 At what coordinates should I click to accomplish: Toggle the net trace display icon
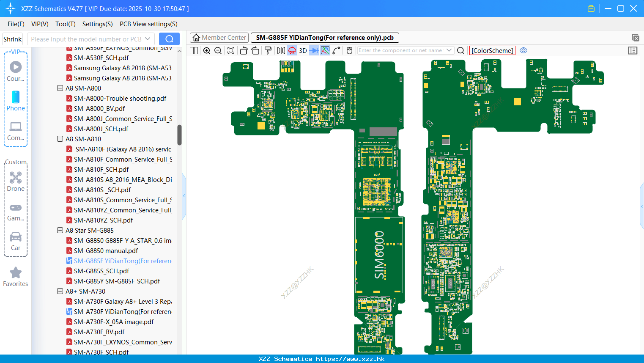pos(325,50)
